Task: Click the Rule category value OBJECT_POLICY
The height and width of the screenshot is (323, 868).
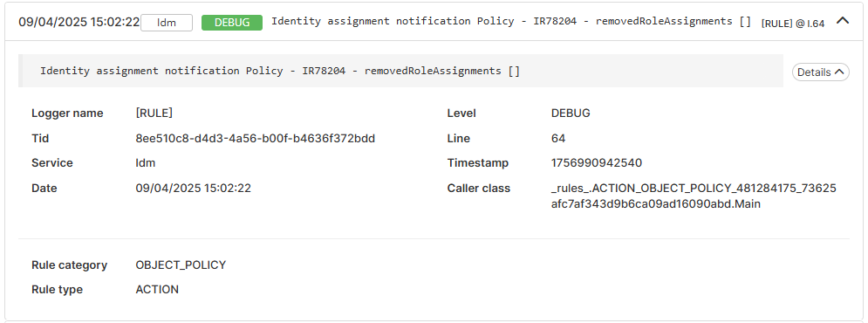Action: point(181,265)
